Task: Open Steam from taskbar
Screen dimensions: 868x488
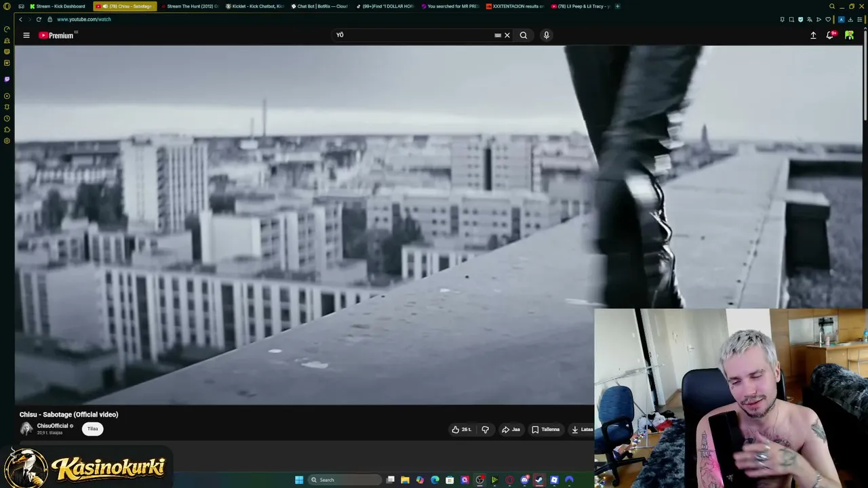Action: 539,480
